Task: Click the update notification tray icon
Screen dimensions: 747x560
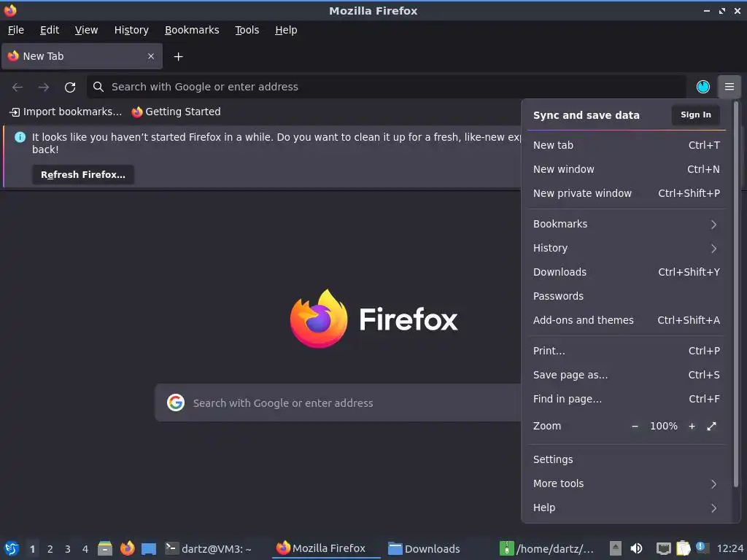Action: pyautogui.click(x=701, y=547)
